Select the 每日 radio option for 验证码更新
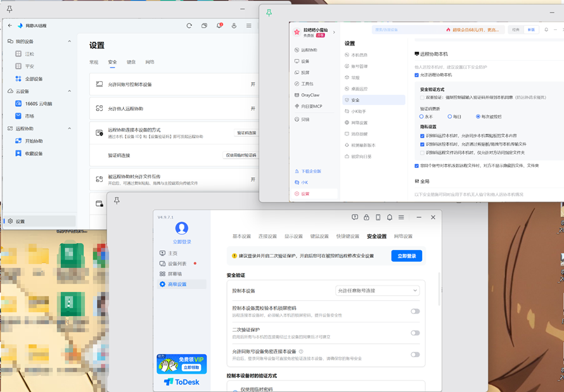Viewport: 564px width, 392px height. click(x=450, y=117)
